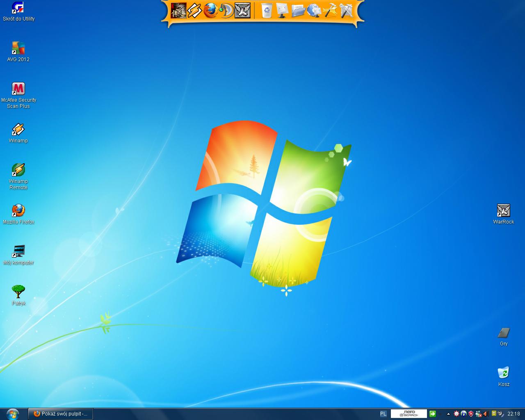The width and height of the screenshot is (525, 420).
Task: Open the TeamSpeak icon in the dock
Action: click(226, 10)
